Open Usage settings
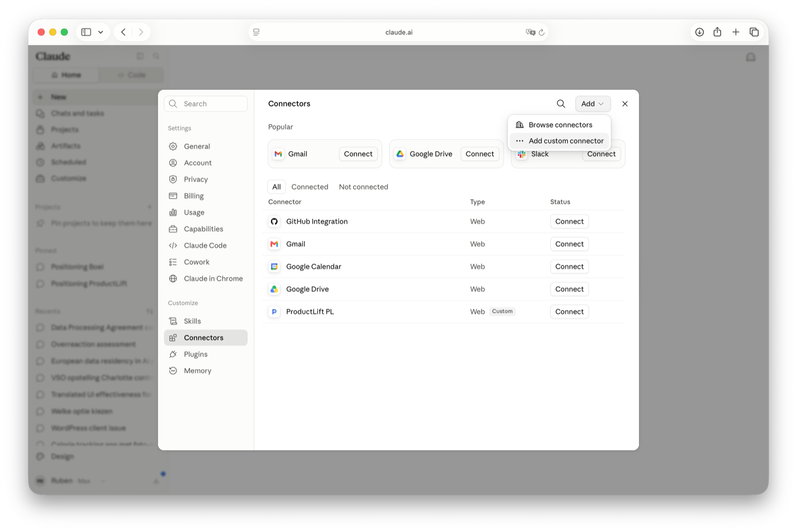Screen dimensions: 797x532 [206, 212]
